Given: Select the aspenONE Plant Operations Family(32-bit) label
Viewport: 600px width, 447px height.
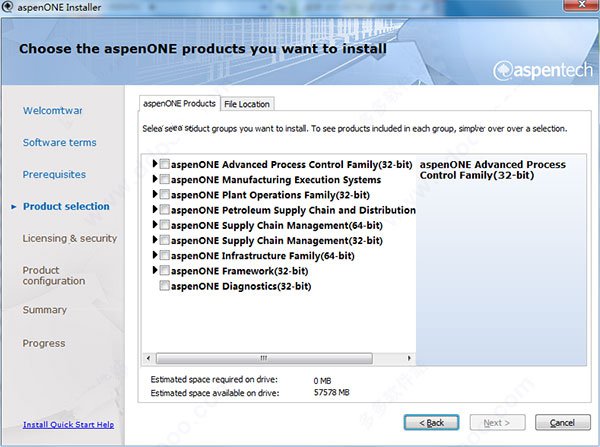Looking at the screenshot, I should (x=270, y=195).
